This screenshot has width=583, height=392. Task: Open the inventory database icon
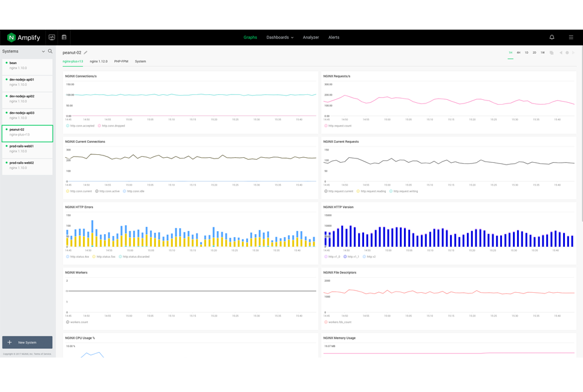(x=64, y=37)
